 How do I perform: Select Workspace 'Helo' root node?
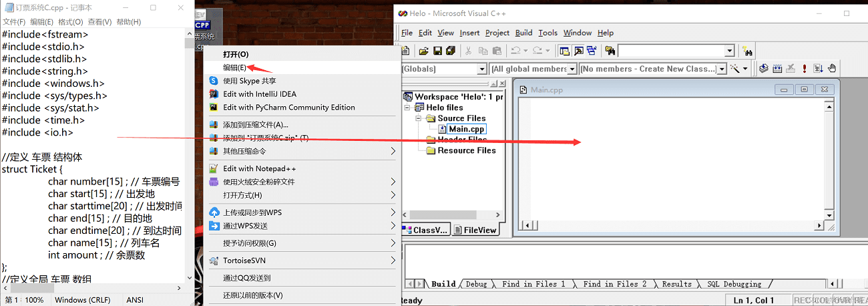point(459,97)
